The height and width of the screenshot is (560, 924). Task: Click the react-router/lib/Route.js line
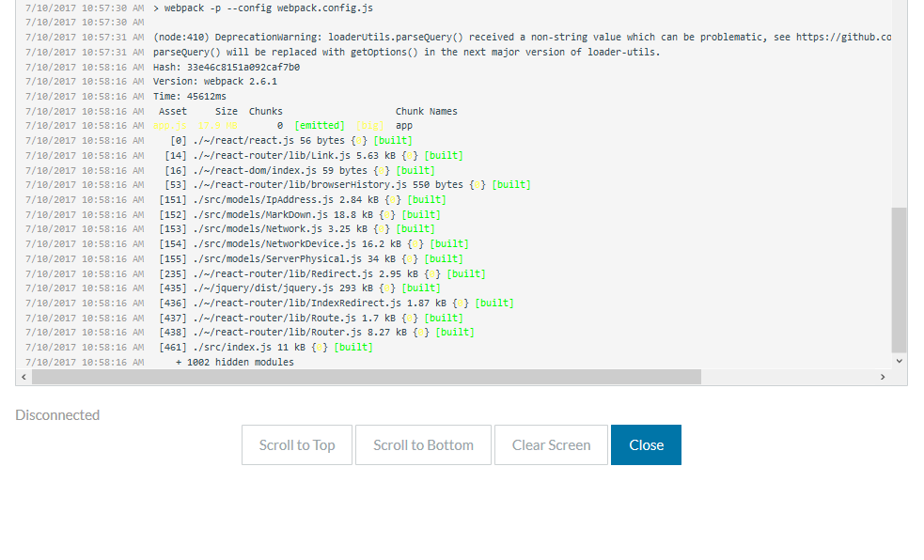[310, 318]
